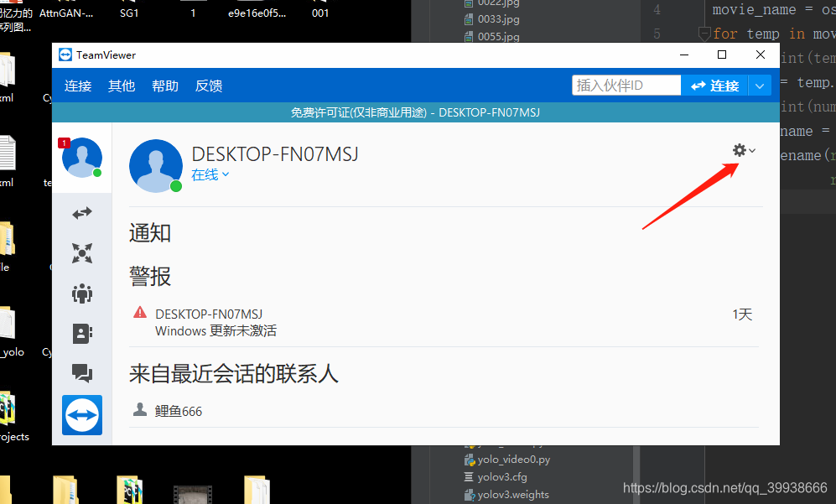This screenshot has height=504, width=836.
Task: Click the code fold marker at line 5
Action: [704, 34]
